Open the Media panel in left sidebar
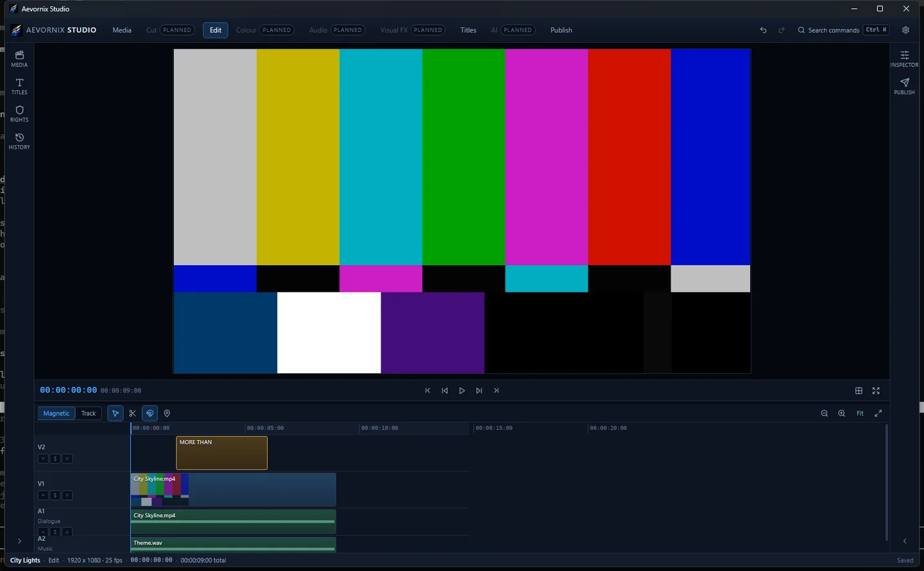Viewport: 924px width, 571px height. [x=19, y=58]
